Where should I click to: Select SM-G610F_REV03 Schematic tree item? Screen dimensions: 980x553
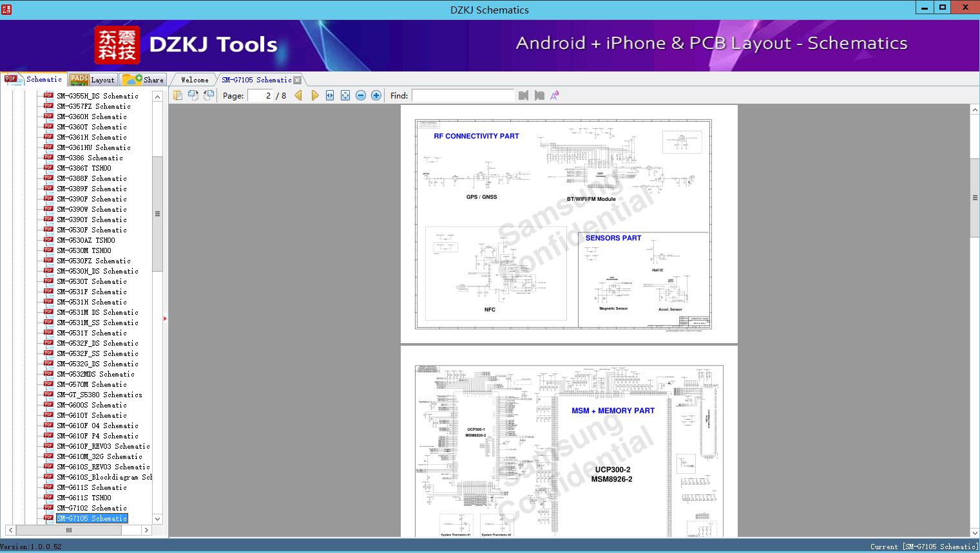[103, 446]
